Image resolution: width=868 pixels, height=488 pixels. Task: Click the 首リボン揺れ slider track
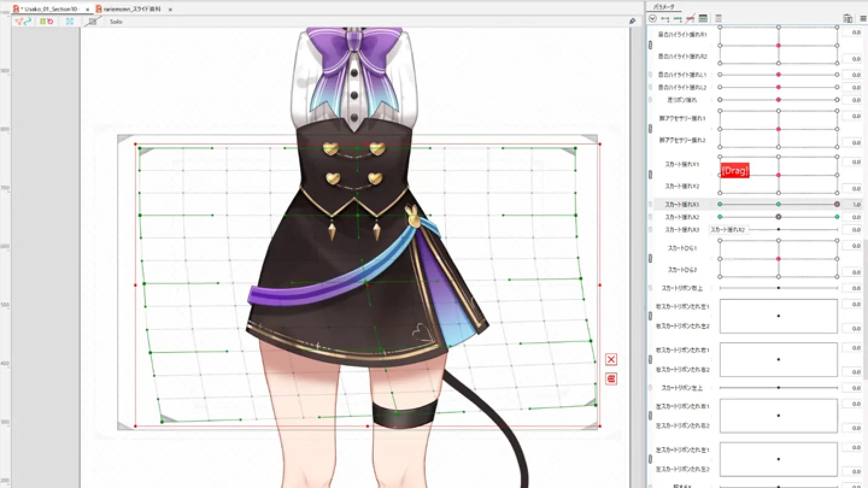pyautogui.click(x=778, y=100)
